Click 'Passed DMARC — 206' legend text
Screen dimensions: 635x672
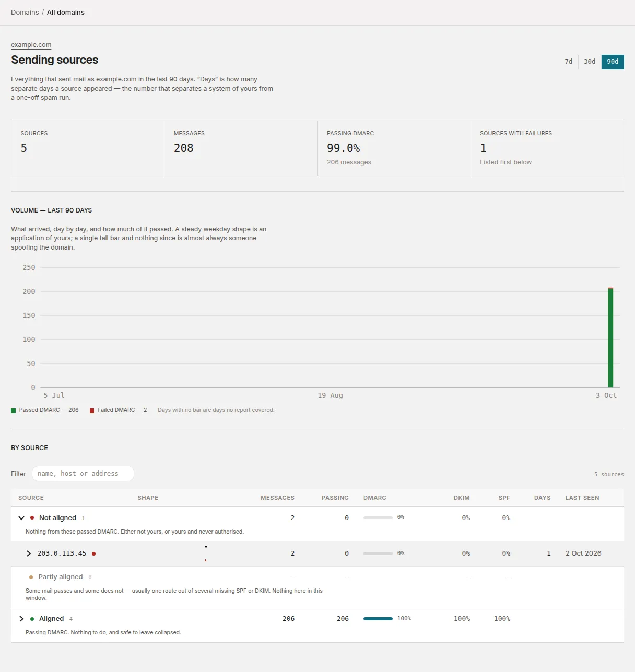(x=49, y=410)
